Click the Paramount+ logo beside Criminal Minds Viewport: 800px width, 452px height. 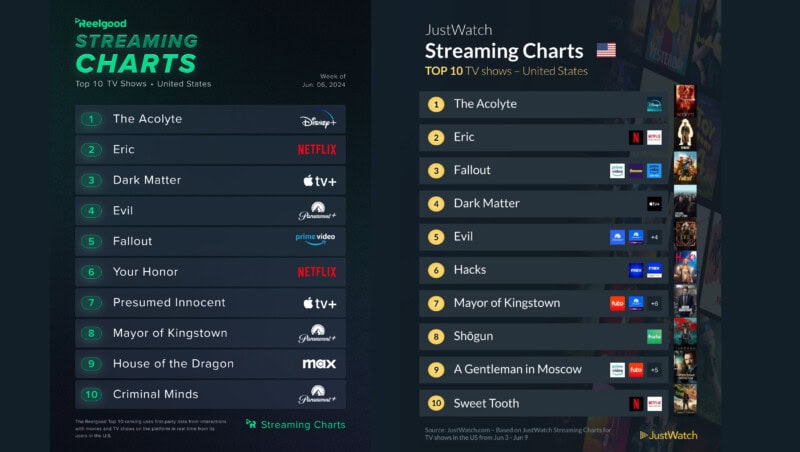(317, 395)
